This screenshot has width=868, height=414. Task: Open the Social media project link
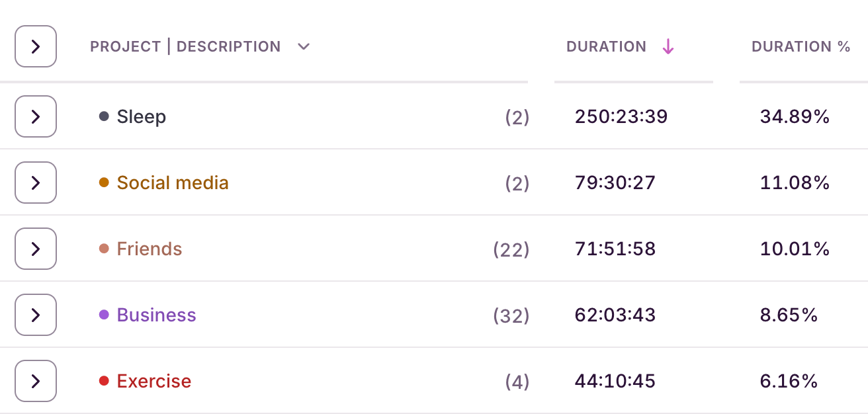click(173, 183)
